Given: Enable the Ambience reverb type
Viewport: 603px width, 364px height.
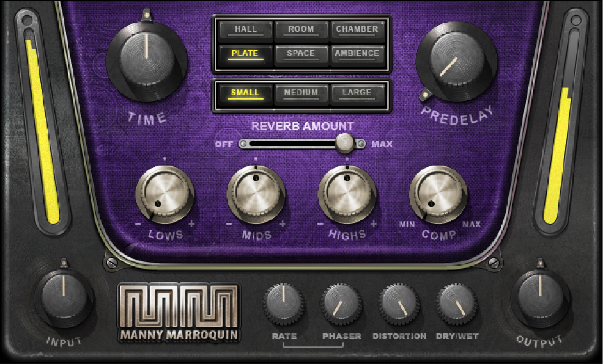Looking at the screenshot, I should 357,54.
